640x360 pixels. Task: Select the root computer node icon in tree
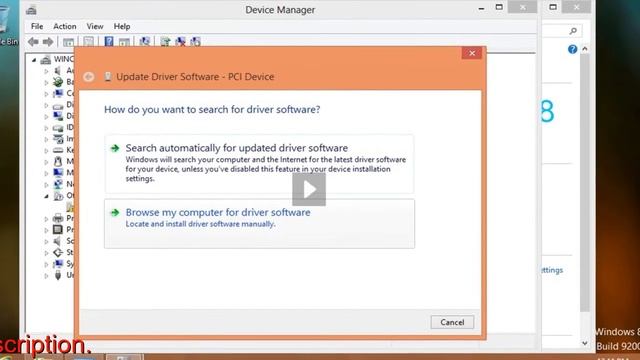(x=46, y=60)
